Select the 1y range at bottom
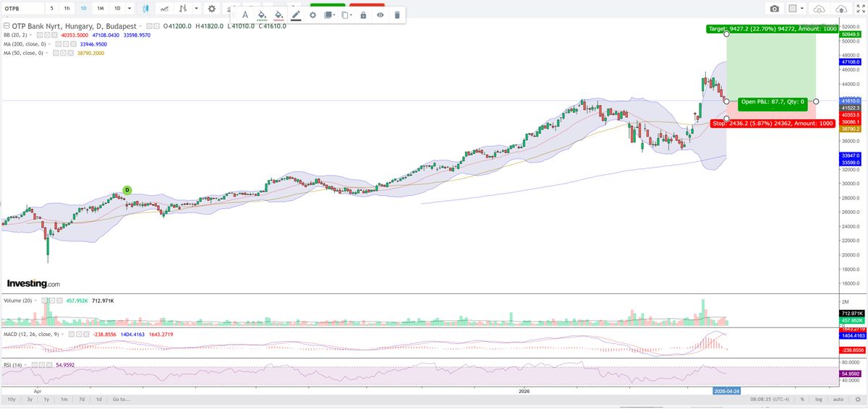This screenshot has width=868, height=409. point(46,399)
